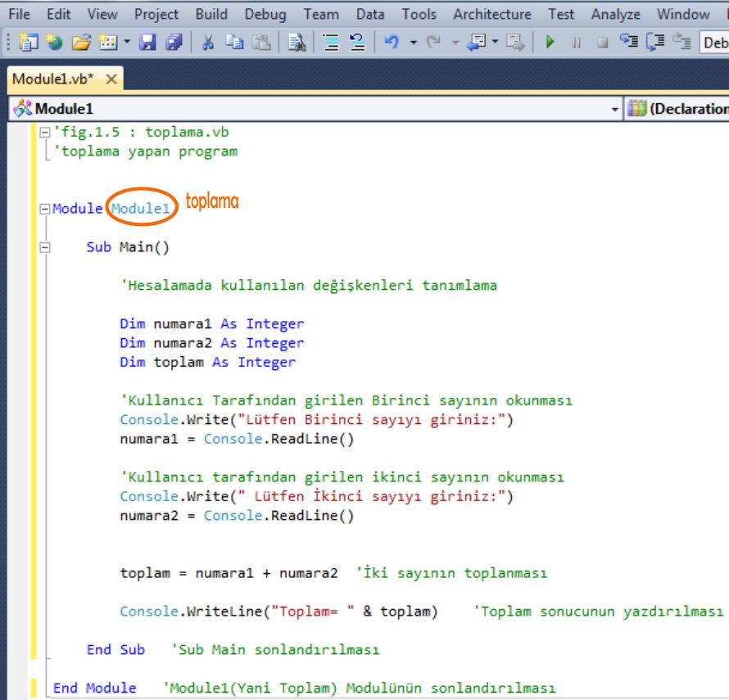Image resolution: width=729 pixels, height=700 pixels.
Task: Open the Team menu
Action: (x=321, y=15)
